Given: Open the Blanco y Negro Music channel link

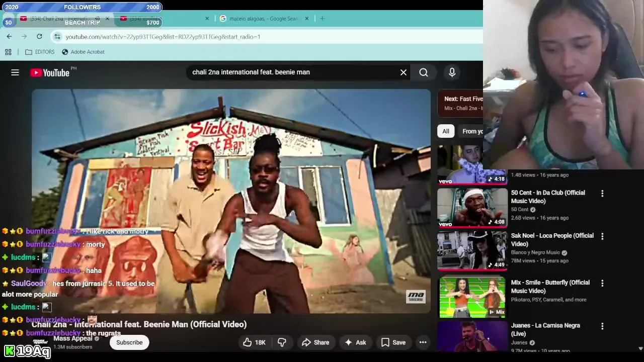Looking at the screenshot, I should pos(535,252).
